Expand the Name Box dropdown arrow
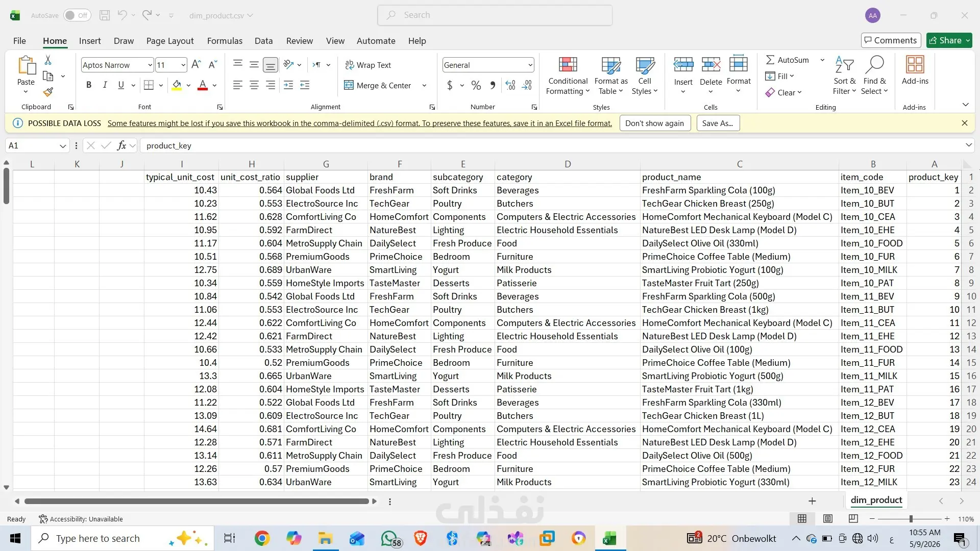Screen dimensions: 980x551 pos(63,146)
